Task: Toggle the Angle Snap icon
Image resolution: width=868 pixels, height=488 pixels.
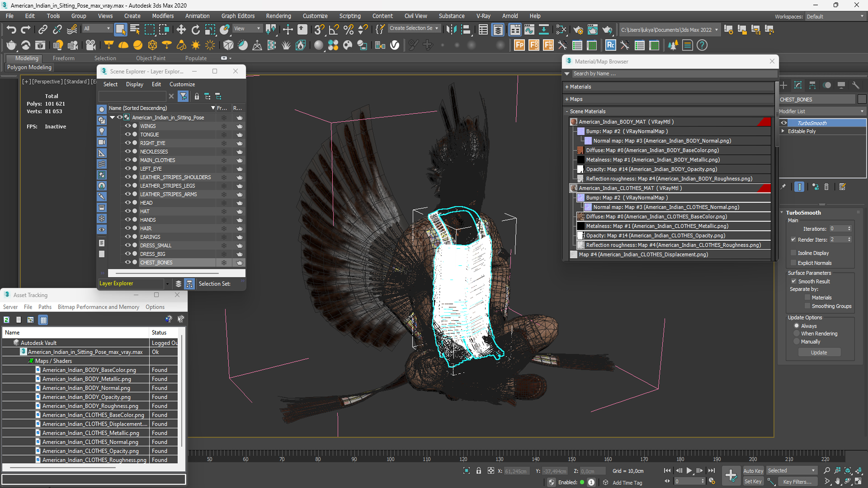Action: [x=334, y=30]
